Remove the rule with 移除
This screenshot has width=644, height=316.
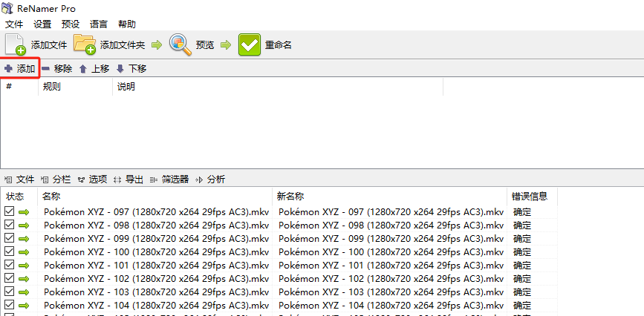coord(57,69)
